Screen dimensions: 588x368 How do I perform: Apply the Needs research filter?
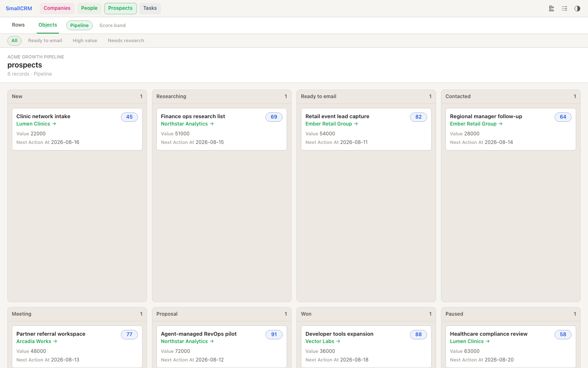click(x=126, y=40)
